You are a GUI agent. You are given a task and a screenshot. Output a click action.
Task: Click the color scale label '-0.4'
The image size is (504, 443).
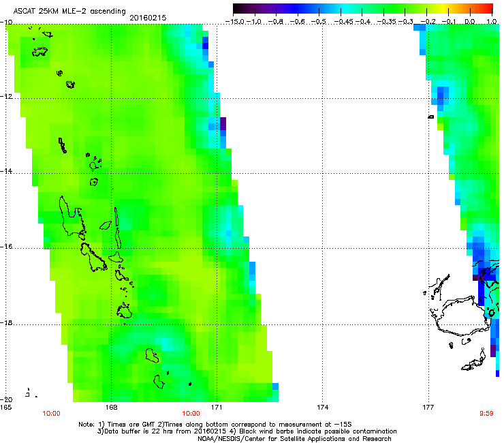(362, 22)
